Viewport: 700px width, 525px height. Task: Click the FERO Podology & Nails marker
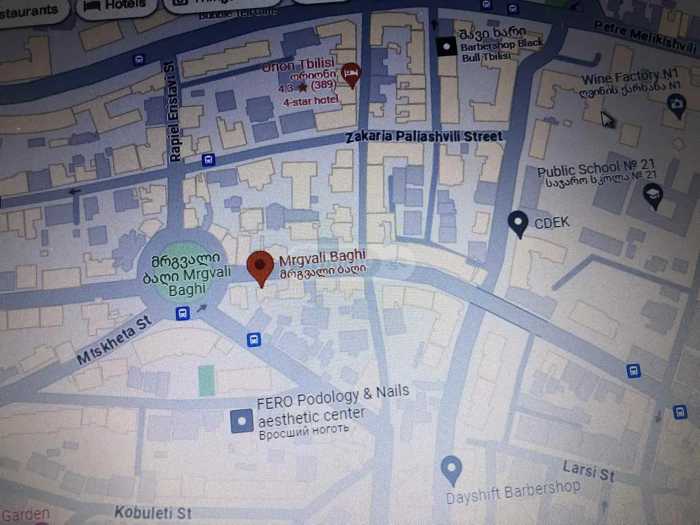(x=242, y=421)
